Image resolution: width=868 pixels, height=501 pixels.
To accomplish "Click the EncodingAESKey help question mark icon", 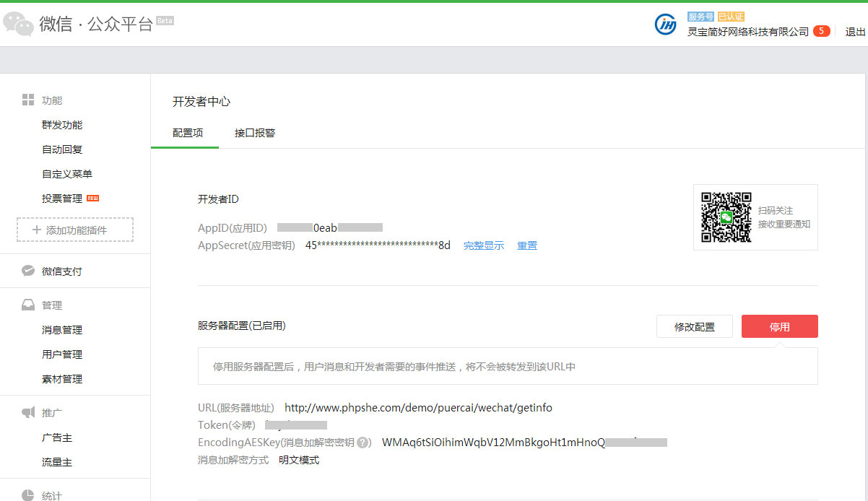I will pyautogui.click(x=363, y=443).
